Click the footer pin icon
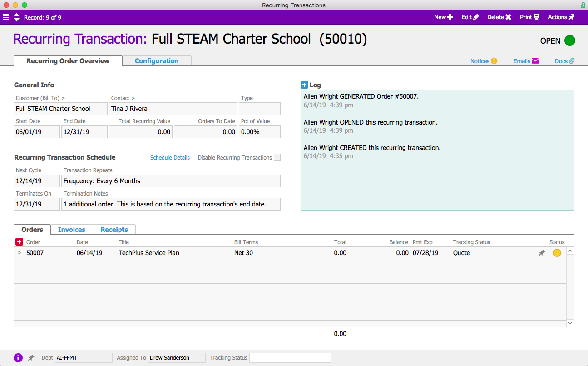This screenshot has width=588, height=366. point(31,358)
